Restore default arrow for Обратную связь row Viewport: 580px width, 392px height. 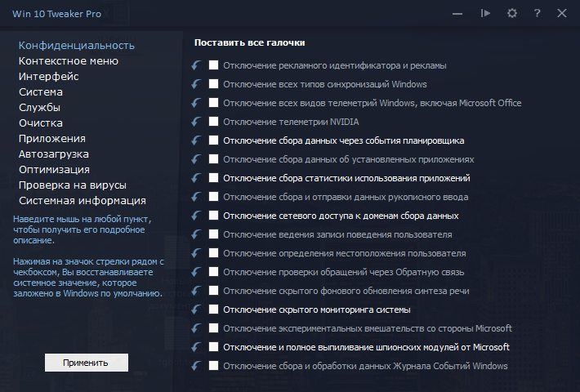coord(196,272)
